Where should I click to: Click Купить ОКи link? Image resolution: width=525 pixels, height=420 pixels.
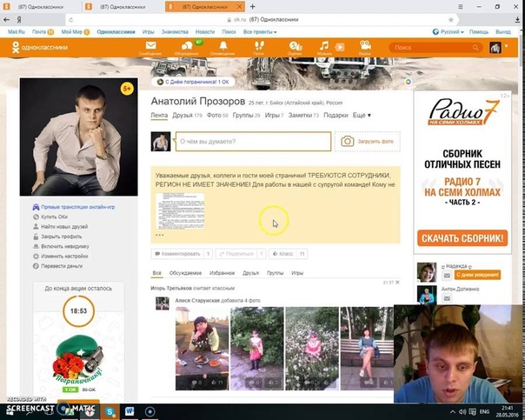pos(50,217)
